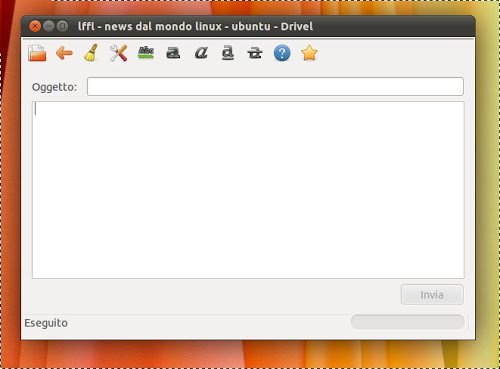500x369 pixels.
Task: Minimize the Drivel window
Action: pos(49,26)
